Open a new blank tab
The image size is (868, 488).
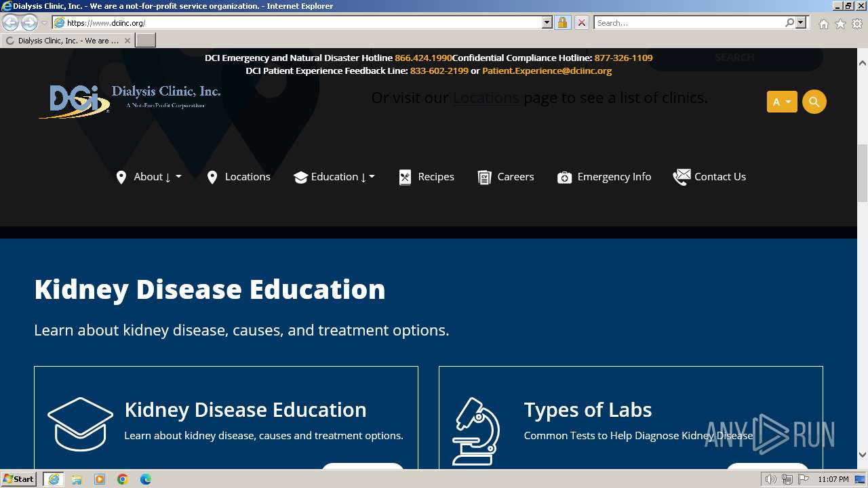pos(146,41)
